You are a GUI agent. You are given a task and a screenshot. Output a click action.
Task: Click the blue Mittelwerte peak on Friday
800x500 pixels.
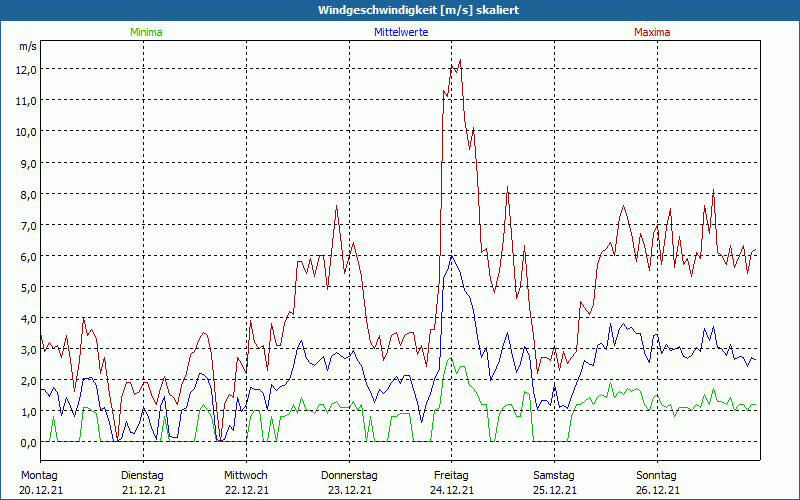coord(452,257)
